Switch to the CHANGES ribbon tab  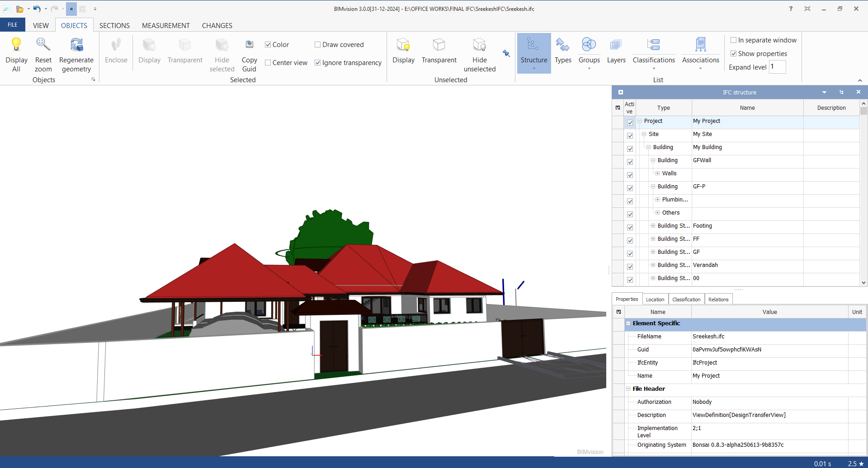pyautogui.click(x=217, y=25)
